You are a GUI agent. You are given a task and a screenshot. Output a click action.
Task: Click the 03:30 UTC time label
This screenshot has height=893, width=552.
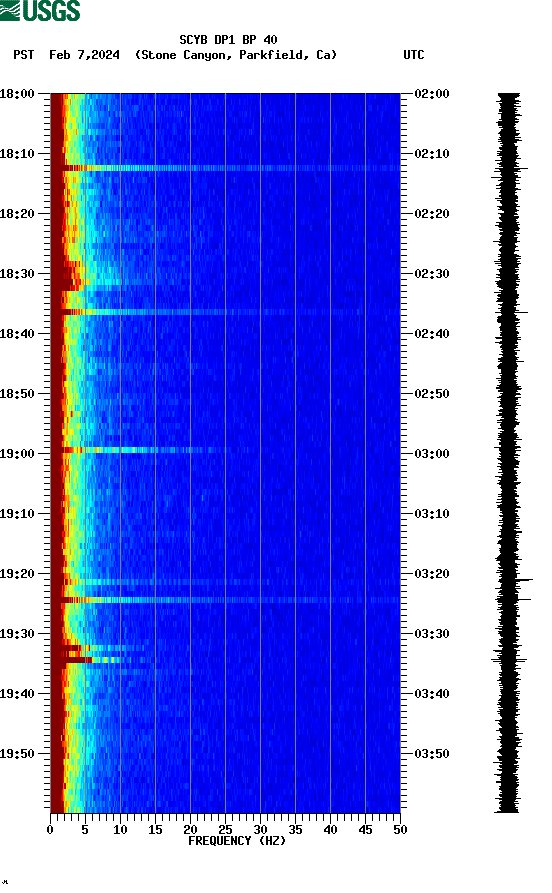(432, 634)
